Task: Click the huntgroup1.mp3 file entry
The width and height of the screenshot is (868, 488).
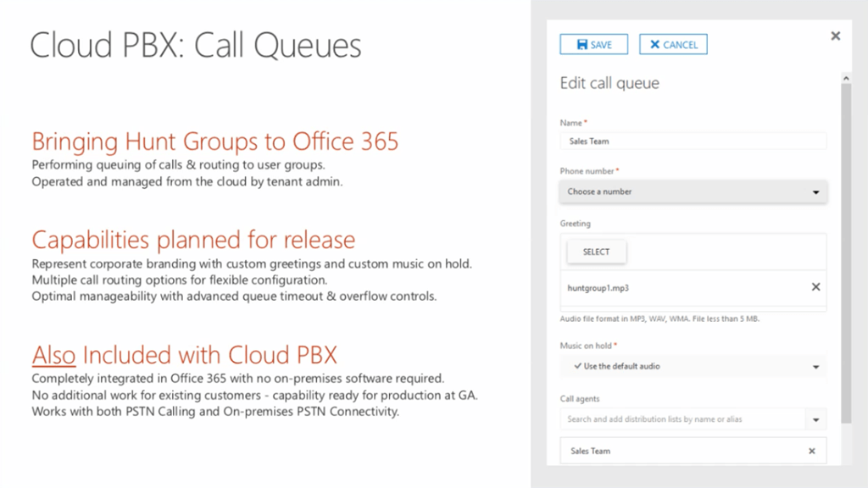Action: pos(598,288)
